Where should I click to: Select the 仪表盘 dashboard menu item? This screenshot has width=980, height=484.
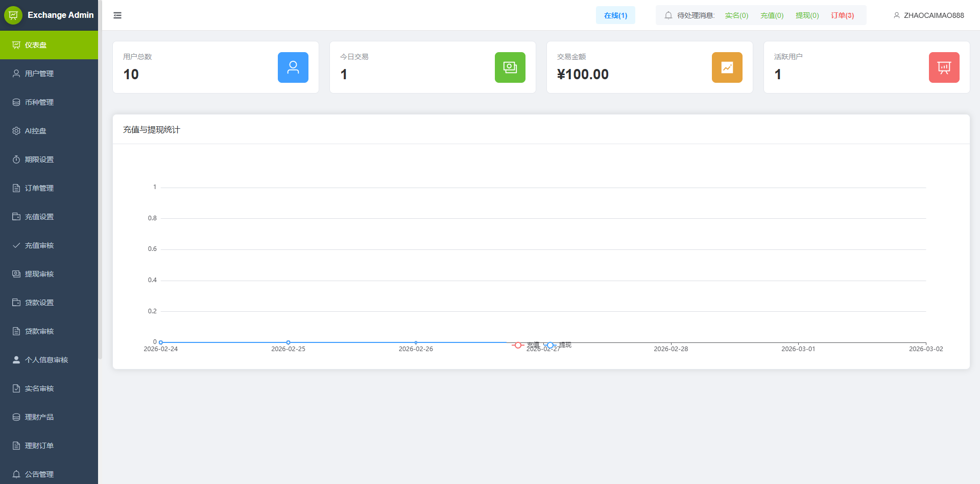(36, 45)
